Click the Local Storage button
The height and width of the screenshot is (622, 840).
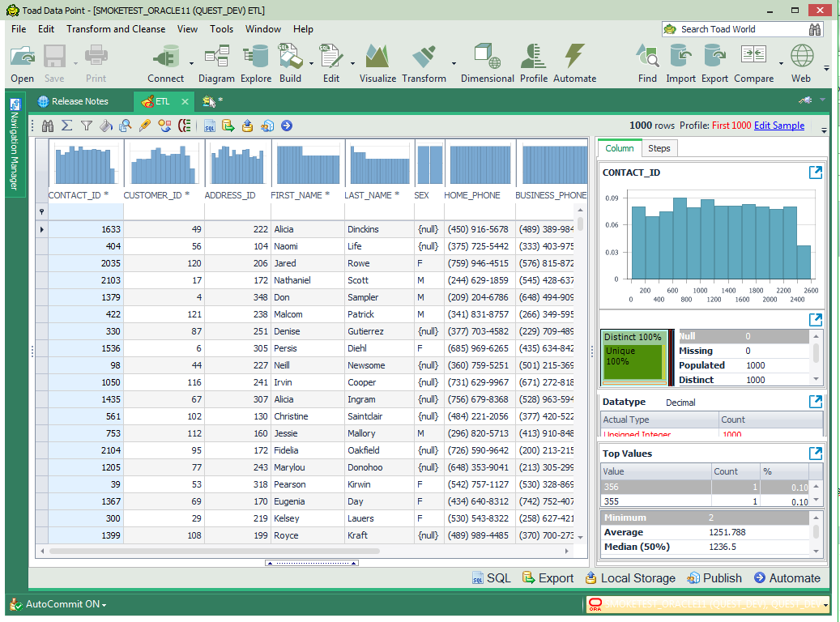click(x=630, y=578)
